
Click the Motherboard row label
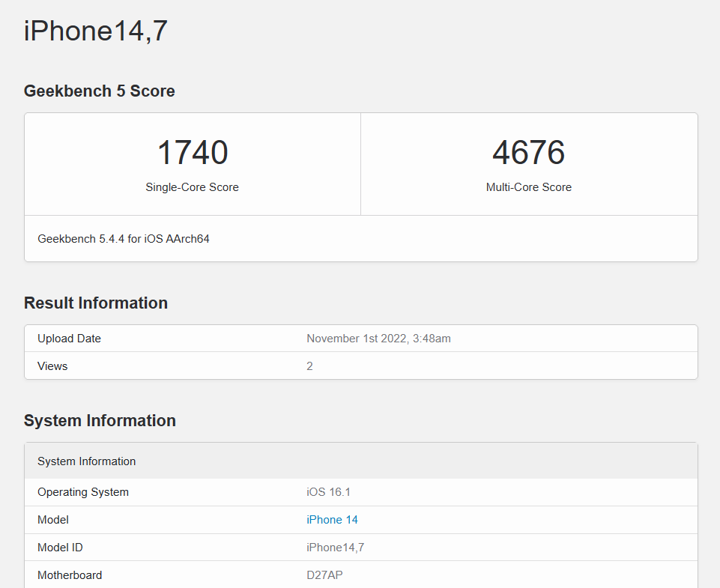click(x=70, y=575)
